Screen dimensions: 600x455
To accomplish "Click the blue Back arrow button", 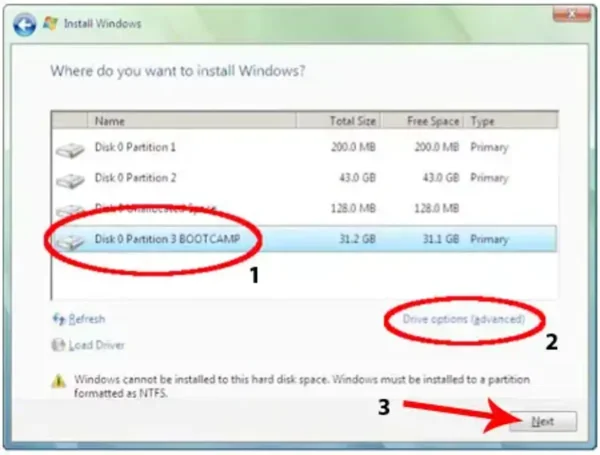I will point(24,25).
